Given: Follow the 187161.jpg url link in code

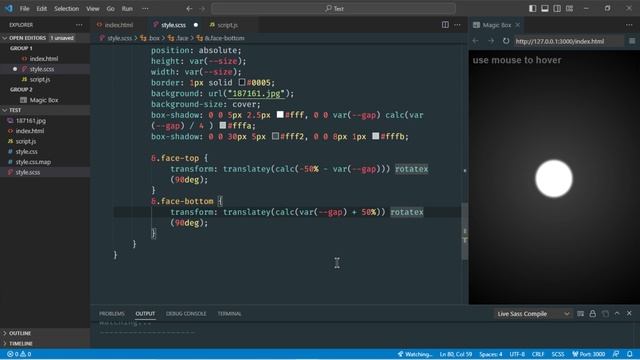Looking at the screenshot, I should (x=256, y=93).
